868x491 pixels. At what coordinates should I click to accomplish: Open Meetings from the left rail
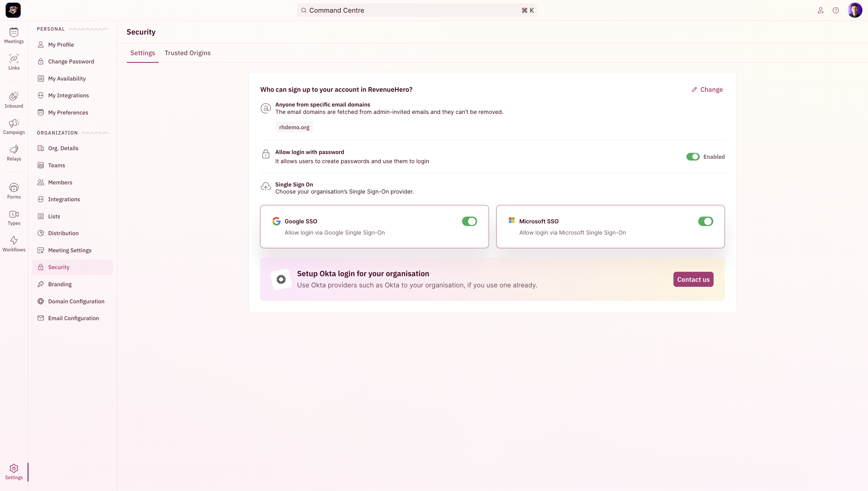pyautogui.click(x=14, y=36)
